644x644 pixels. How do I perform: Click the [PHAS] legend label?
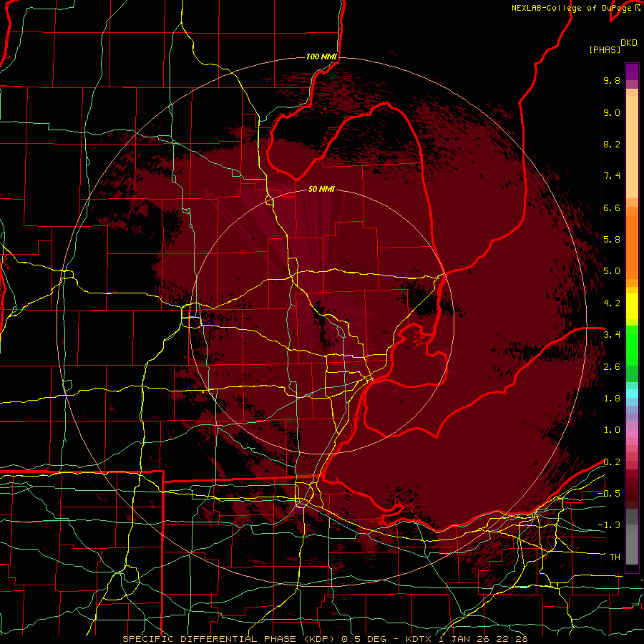click(605, 50)
